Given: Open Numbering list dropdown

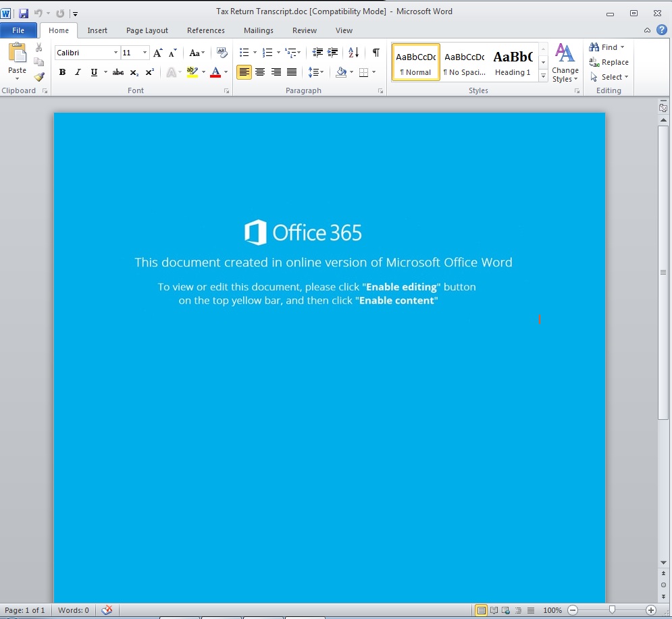Looking at the screenshot, I should tap(278, 53).
